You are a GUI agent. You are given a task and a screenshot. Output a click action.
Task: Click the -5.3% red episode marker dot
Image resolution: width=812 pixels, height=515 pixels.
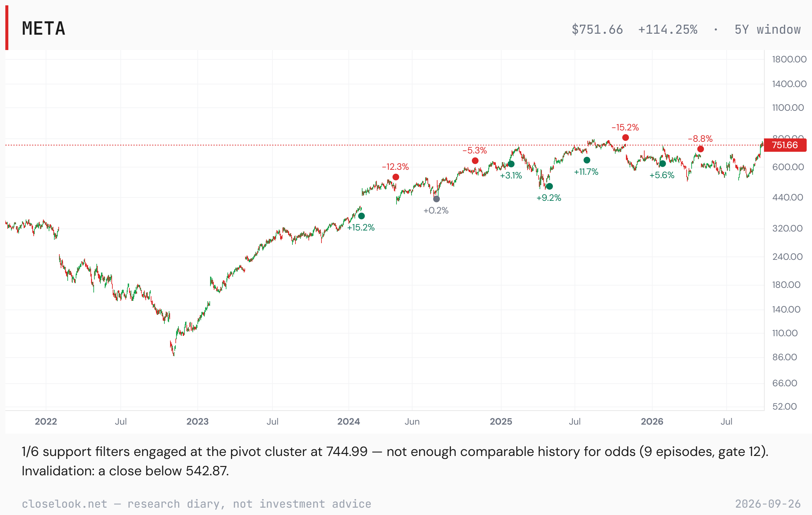pyautogui.click(x=475, y=161)
